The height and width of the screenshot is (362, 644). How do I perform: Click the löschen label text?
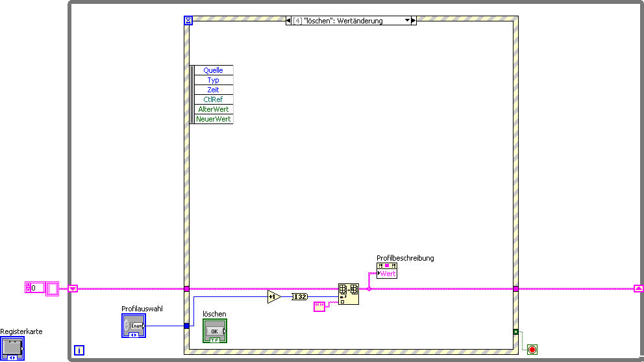click(x=214, y=314)
